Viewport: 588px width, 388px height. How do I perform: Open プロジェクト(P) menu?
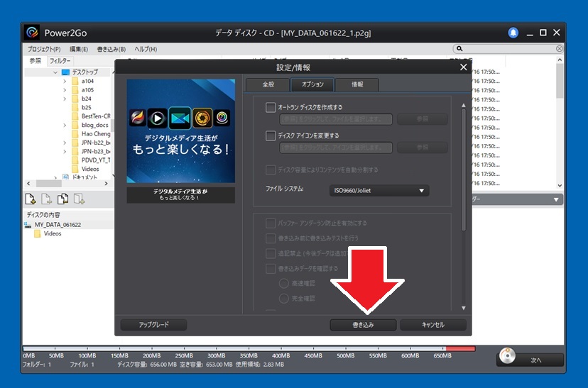click(x=44, y=49)
